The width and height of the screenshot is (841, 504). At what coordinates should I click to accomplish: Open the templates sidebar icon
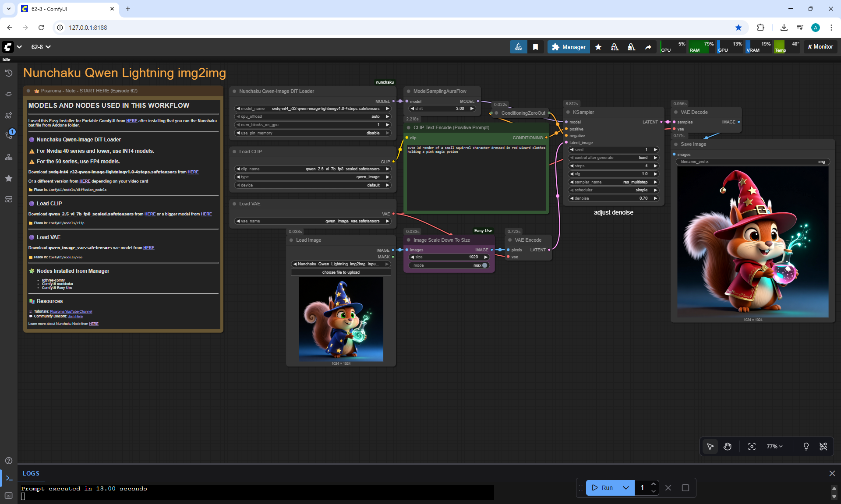click(8, 199)
